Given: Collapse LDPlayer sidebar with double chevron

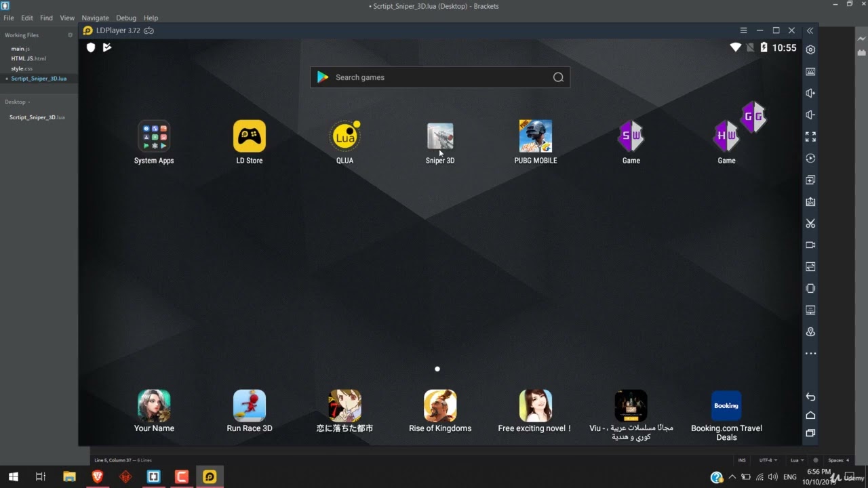Looking at the screenshot, I should click(x=810, y=30).
